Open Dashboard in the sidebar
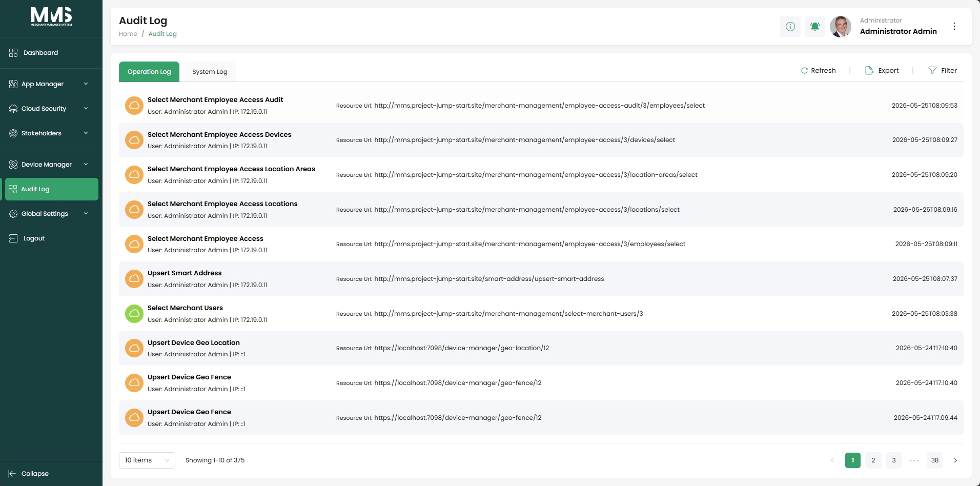Image resolution: width=980 pixels, height=486 pixels. tap(51, 53)
